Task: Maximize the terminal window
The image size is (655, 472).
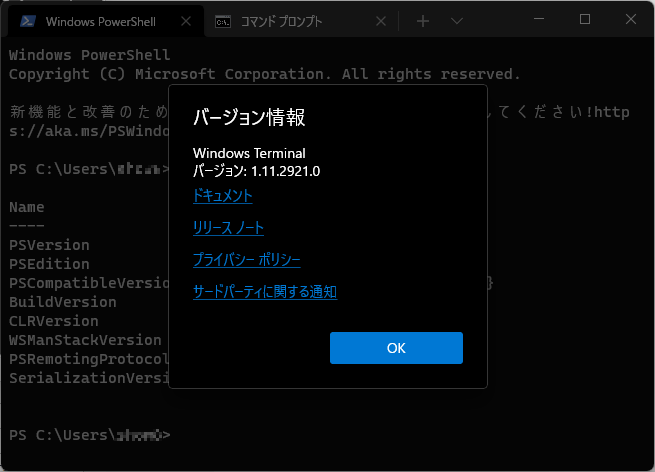Action: pos(585,19)
